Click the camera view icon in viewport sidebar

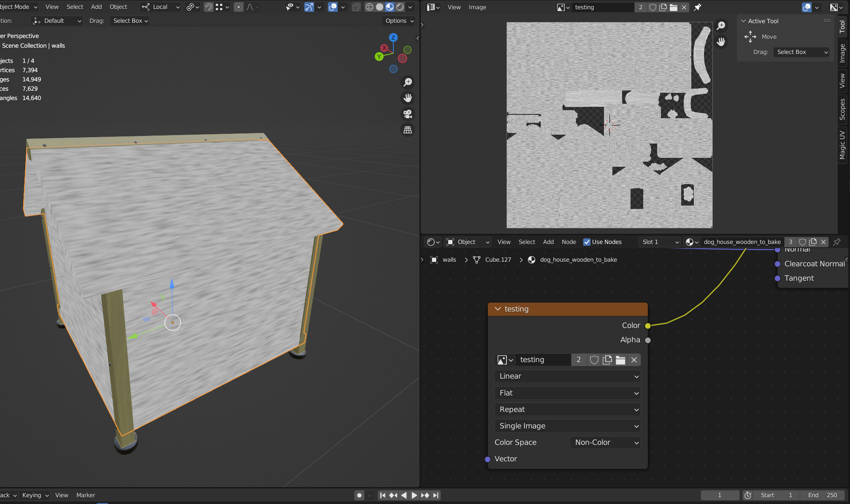click(x=407, y=114)
